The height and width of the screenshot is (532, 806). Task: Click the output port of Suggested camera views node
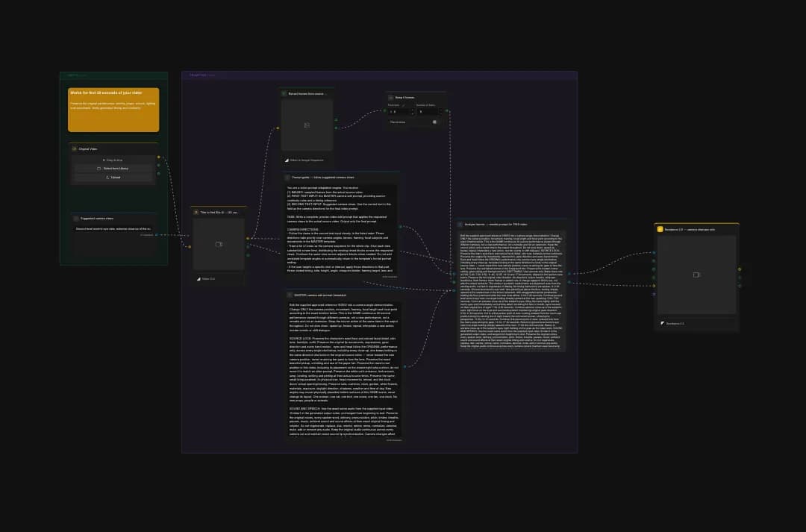click(157, 235)
